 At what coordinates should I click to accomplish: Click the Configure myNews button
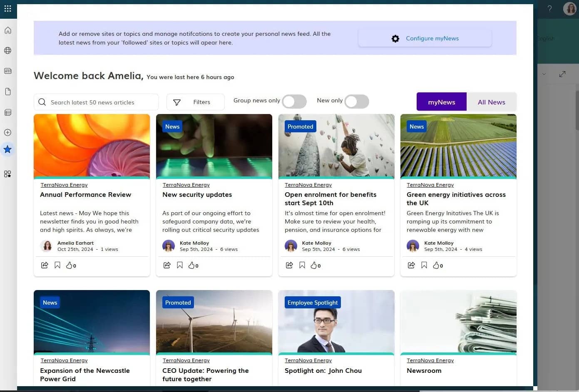coord(425,38)
